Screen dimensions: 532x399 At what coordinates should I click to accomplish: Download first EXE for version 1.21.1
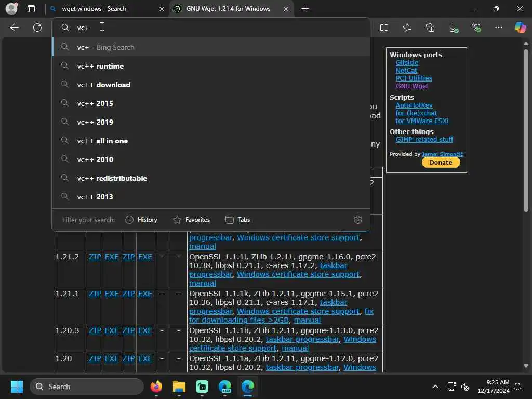tap(111, 294)
